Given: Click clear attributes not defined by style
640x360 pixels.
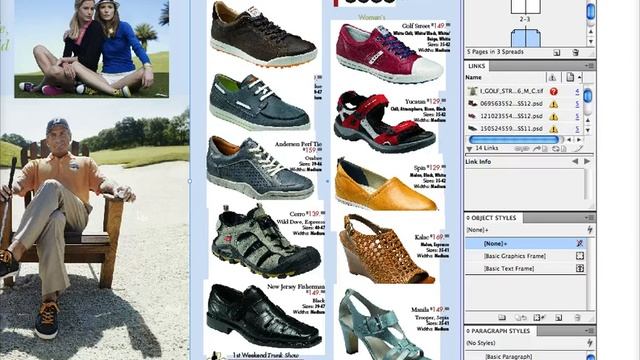Looking at the screenshot, I should point(520,318).
